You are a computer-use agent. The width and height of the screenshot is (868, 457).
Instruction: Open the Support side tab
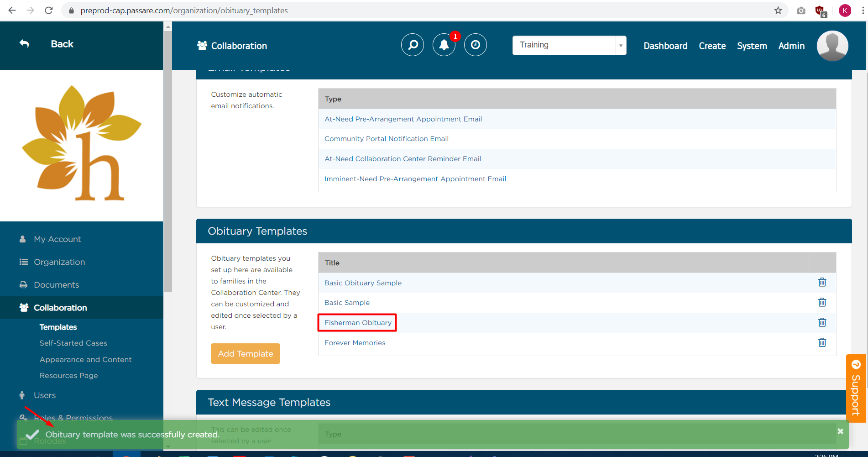coord(856,389)
